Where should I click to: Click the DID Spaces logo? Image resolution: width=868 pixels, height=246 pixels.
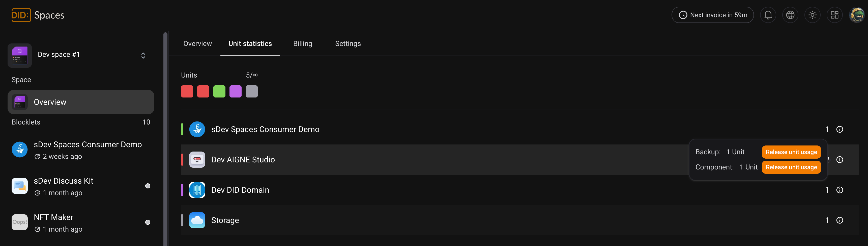[38, 15]
